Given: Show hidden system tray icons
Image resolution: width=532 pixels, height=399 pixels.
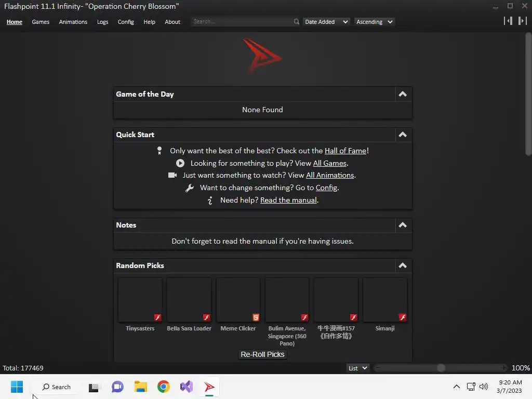Looking at the screenshot, I should (457, 387).
